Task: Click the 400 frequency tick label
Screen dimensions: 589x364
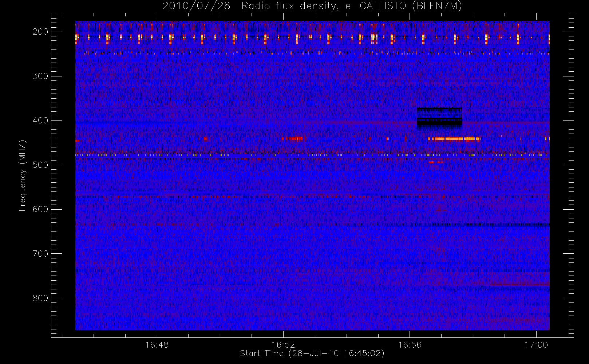Action: (x=40, y=120)
